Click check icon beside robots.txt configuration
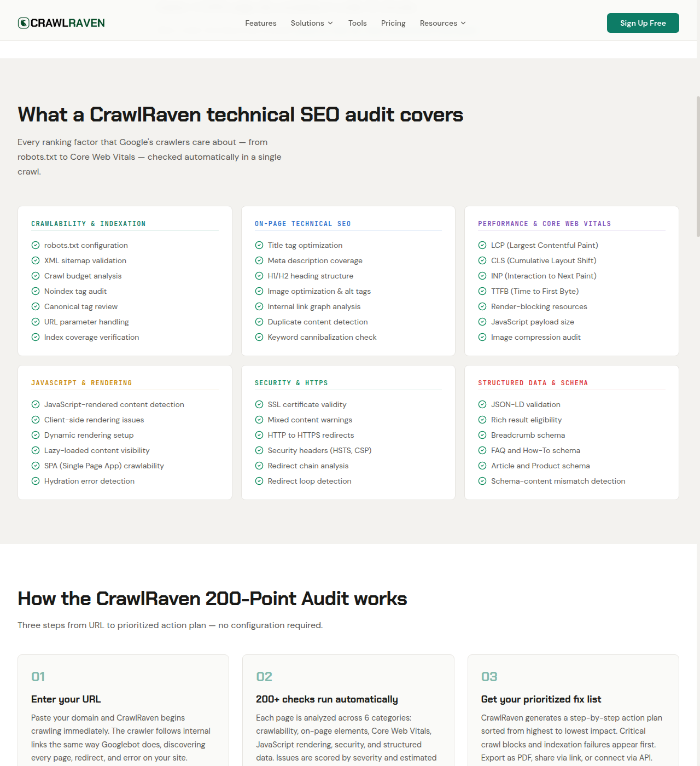Screen dimensions: 700x766 36,245
